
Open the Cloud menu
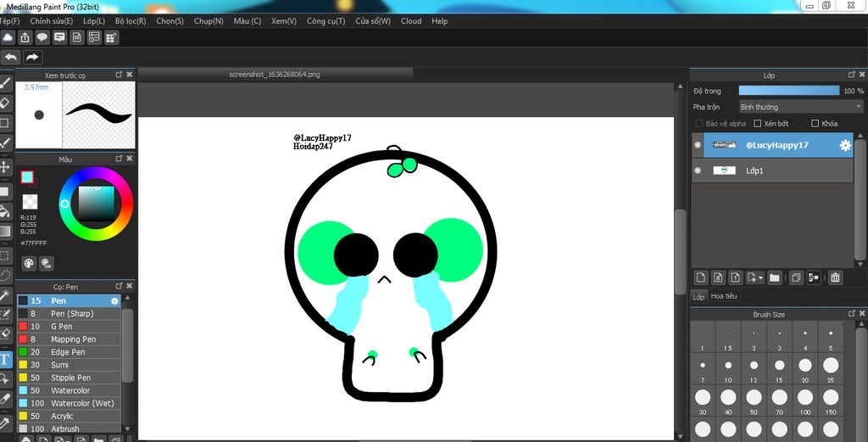pyautogui.click(x=411, y=21)
